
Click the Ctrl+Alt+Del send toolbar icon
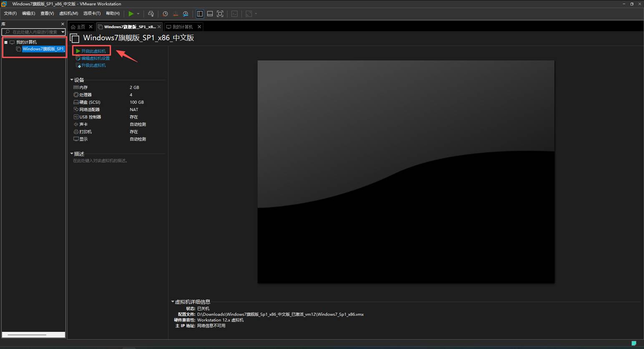click(151, 14)
